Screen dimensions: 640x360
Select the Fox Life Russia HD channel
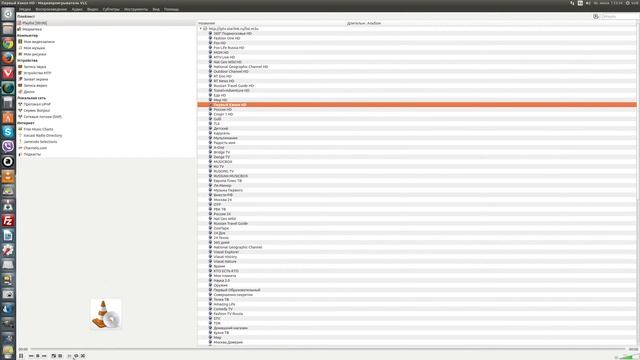pos(229,48)
